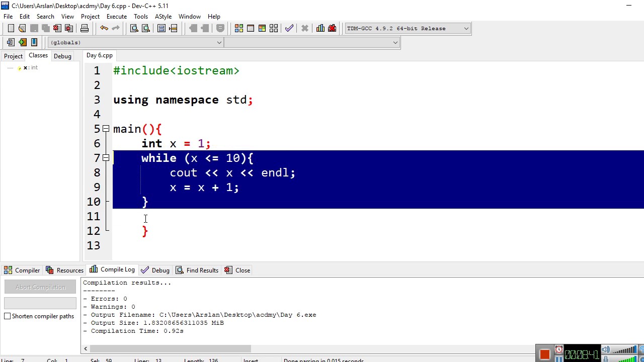Open the Execute menu
Image resolution: width=644 pixels, height=362 pixels.
(x=116, y=17)
